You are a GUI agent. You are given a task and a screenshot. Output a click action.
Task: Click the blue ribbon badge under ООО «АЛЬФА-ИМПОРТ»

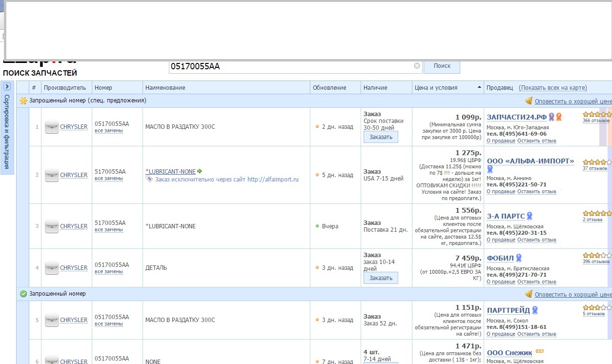[x=490, y=169]
